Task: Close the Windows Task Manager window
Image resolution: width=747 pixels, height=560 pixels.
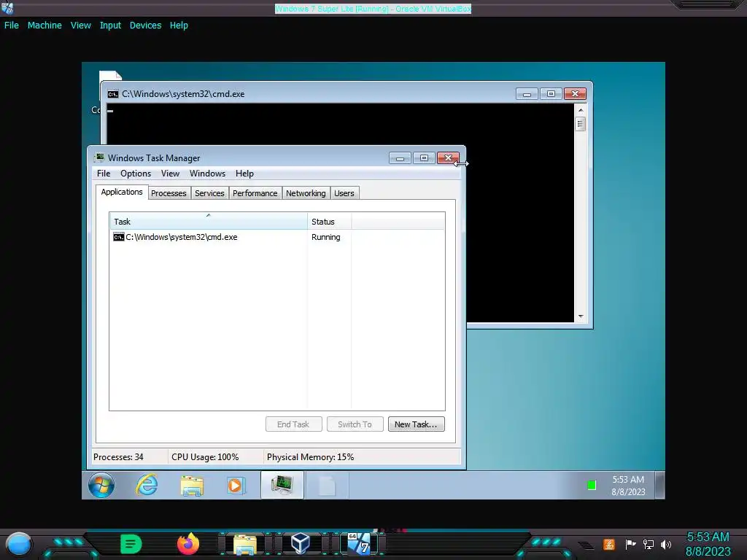Action: click(449, 158)
